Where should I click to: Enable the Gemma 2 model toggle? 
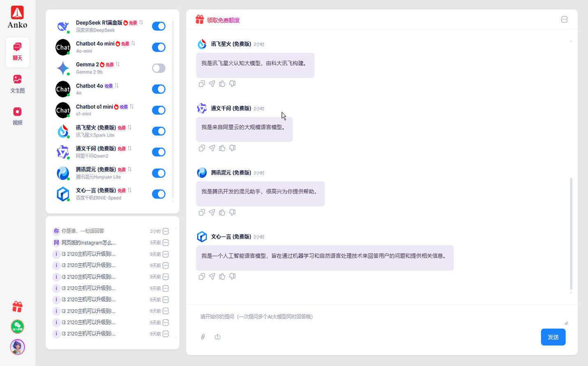(159, 68)
